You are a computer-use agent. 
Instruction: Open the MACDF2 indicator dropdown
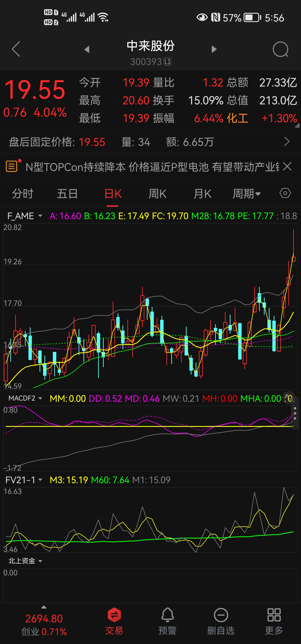25,398
